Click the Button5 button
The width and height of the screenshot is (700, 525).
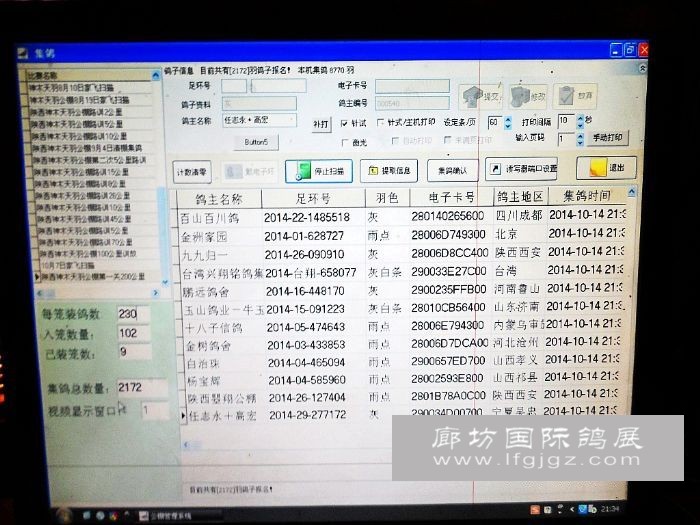click(x=256, y=142)
